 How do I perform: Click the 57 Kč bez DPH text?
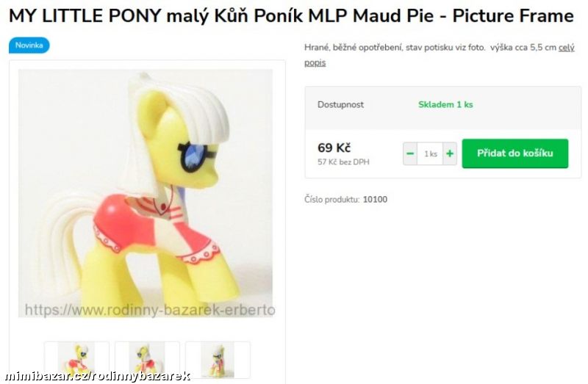(x=343, y=162)
